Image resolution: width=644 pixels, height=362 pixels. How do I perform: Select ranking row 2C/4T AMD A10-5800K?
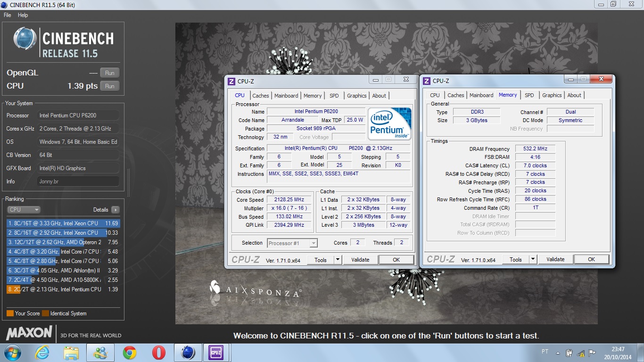[x=63, y=280]
